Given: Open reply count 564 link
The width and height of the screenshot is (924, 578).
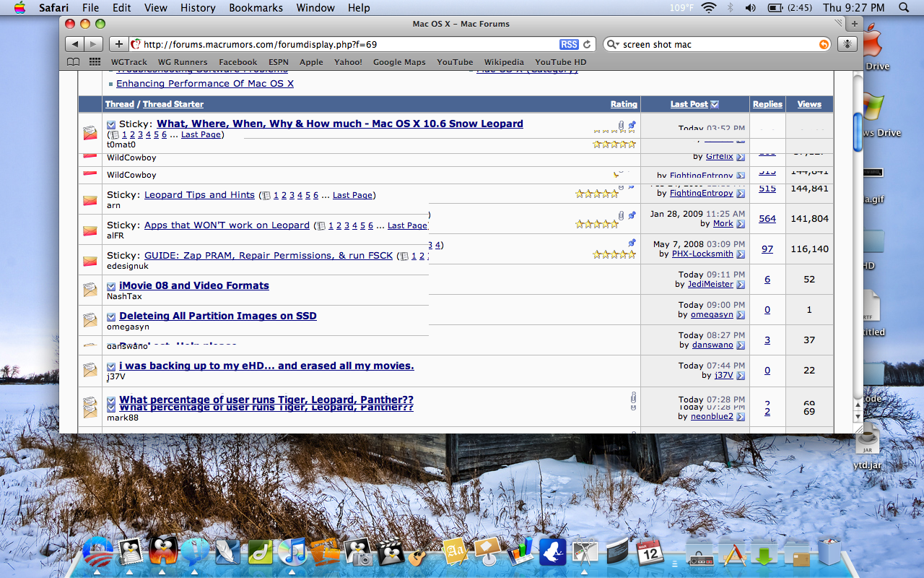Looking at the screenshot, I should click(767, 219).
